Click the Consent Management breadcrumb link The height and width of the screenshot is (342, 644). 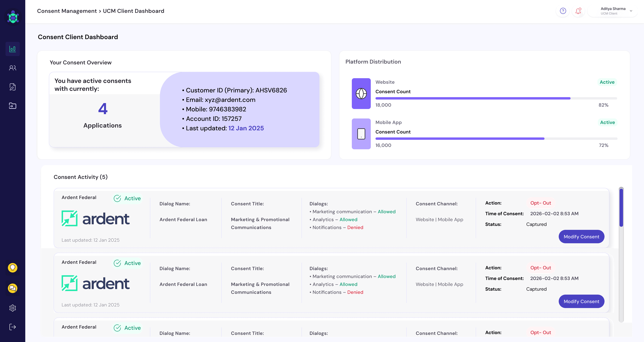click(x=67, y=11)
